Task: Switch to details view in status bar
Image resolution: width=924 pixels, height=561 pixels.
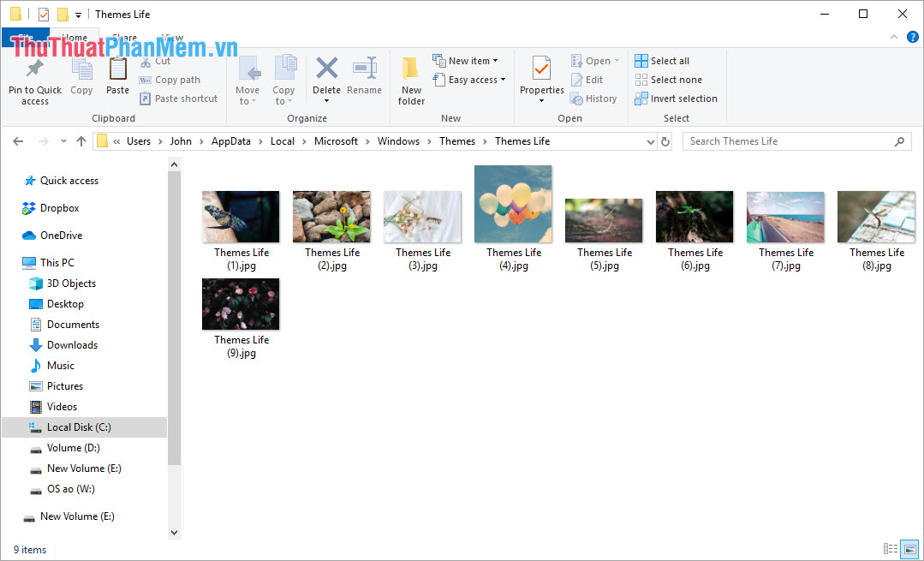Action: 891,549
